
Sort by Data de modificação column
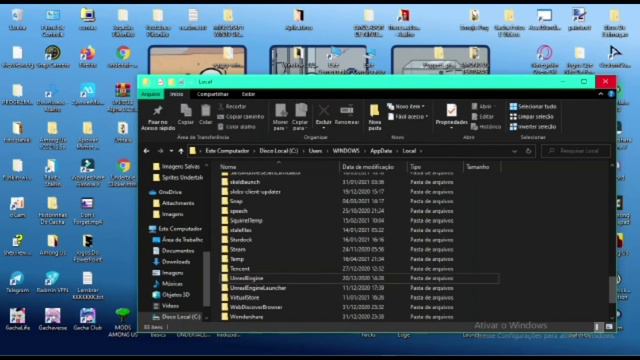click(373, 167)
